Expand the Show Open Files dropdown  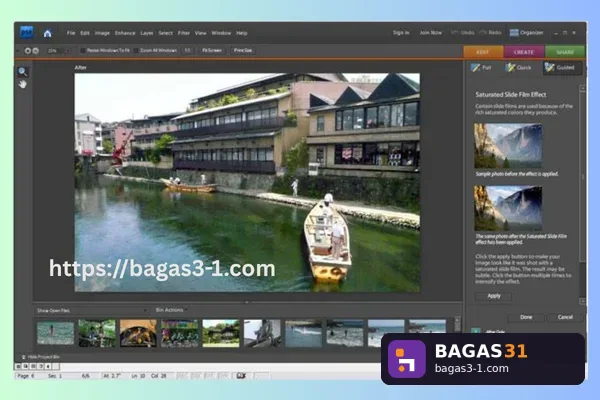tap(91, 310)
